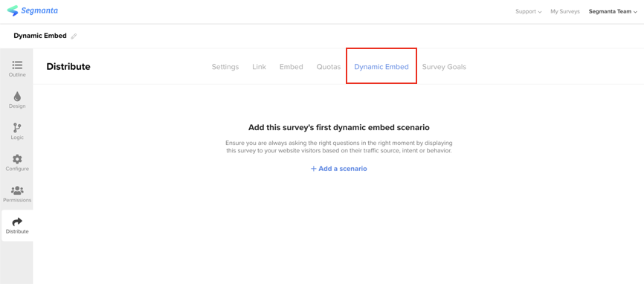Expand the Segmanta Team account menu
This screenshot has width=644, height=284.
coord(613,11)
